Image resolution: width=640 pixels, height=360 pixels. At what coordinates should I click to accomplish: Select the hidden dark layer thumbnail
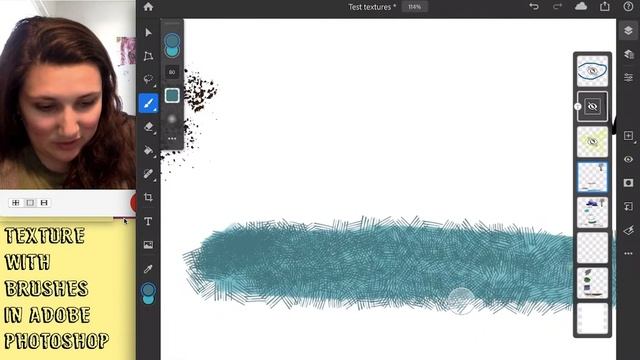click(592, 107)
